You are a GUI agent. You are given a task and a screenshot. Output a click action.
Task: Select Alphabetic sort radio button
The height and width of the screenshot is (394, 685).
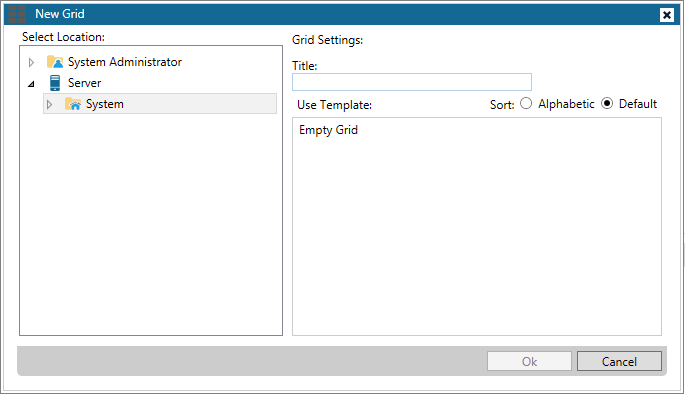click(526, 104)
